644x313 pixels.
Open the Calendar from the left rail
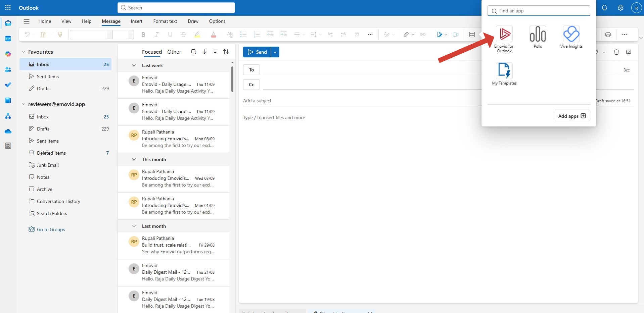coord(8,39)
